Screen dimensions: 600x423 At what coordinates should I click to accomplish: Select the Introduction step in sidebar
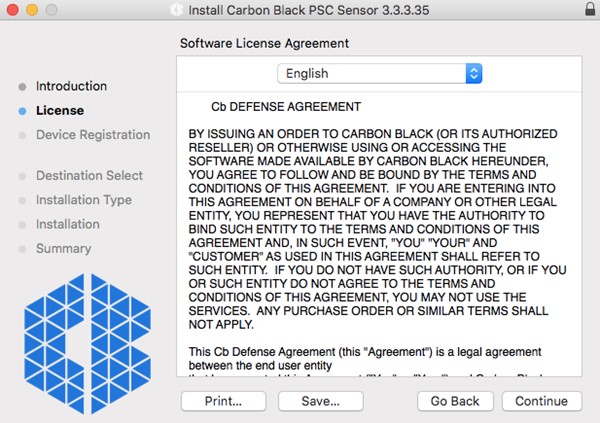click(x=71, y=86)
